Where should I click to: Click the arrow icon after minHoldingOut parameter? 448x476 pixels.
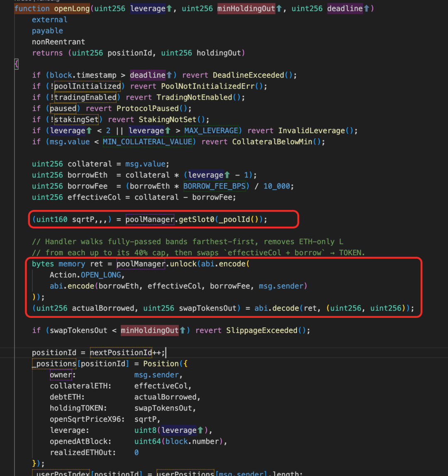click(279, 8)
